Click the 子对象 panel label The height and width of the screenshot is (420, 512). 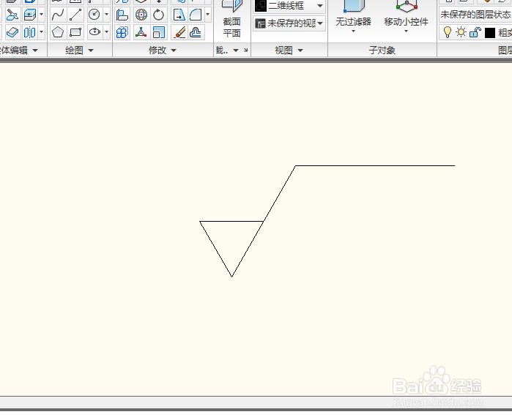(382, 50)
